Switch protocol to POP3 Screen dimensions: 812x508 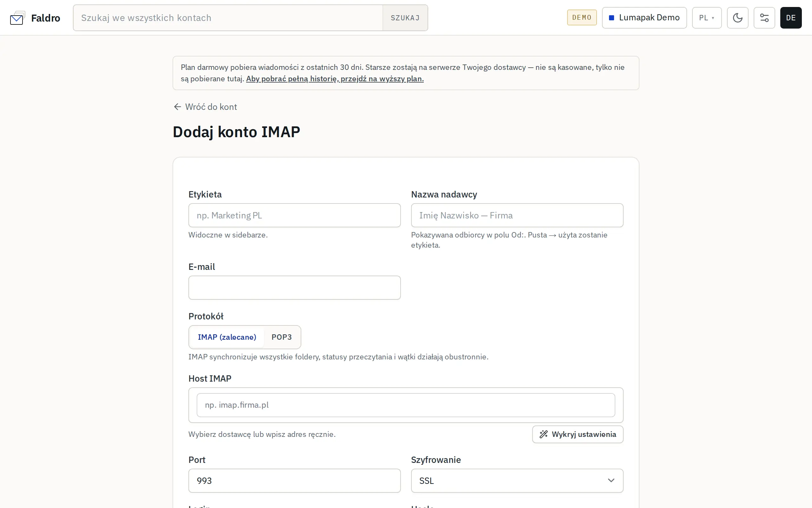282,337
